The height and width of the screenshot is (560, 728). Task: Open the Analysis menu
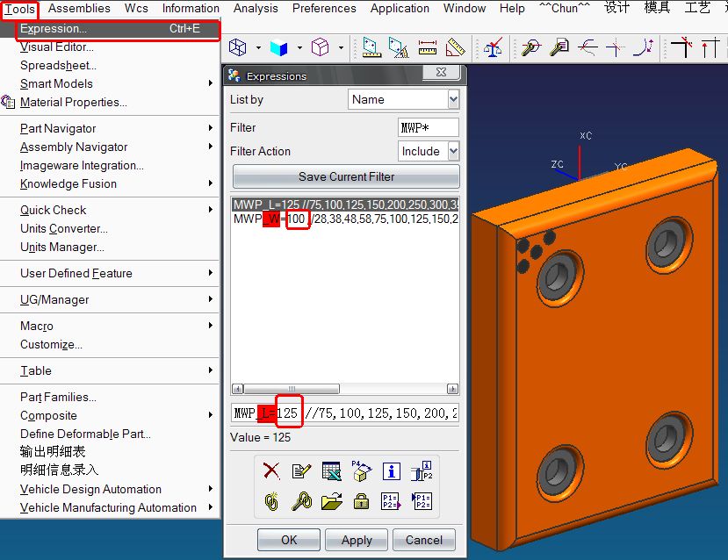pyautogui.click(x=256, y=9)
